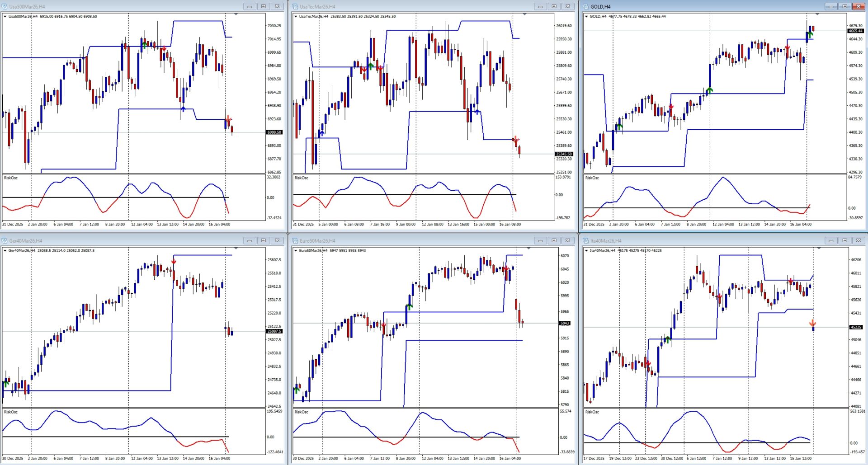The width and height of the screenshot is (868, 465).
Task: Select the RiskOsc label in the GOLD chart
Action: tap(592, 178)
